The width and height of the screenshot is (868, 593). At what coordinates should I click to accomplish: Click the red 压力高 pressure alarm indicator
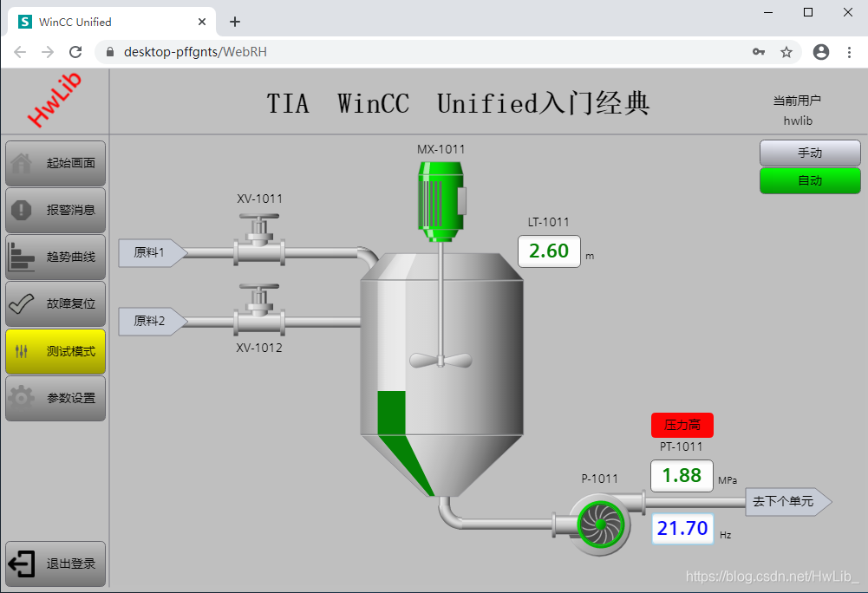coord(682,425)
